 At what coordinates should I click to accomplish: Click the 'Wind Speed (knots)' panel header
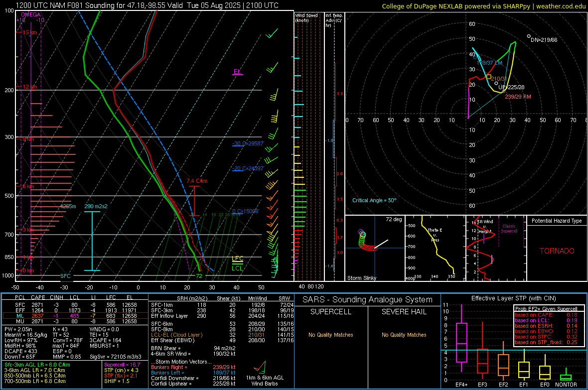click(306, 17)
